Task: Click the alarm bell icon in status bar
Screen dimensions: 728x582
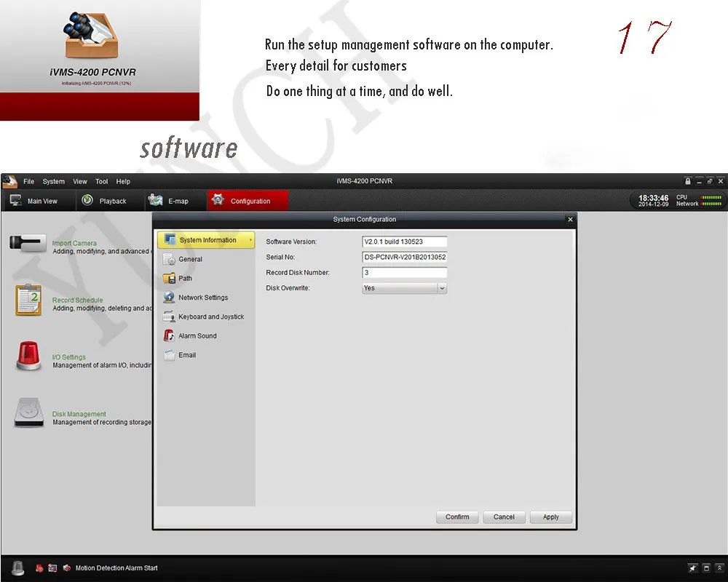Action: point(17,568)
